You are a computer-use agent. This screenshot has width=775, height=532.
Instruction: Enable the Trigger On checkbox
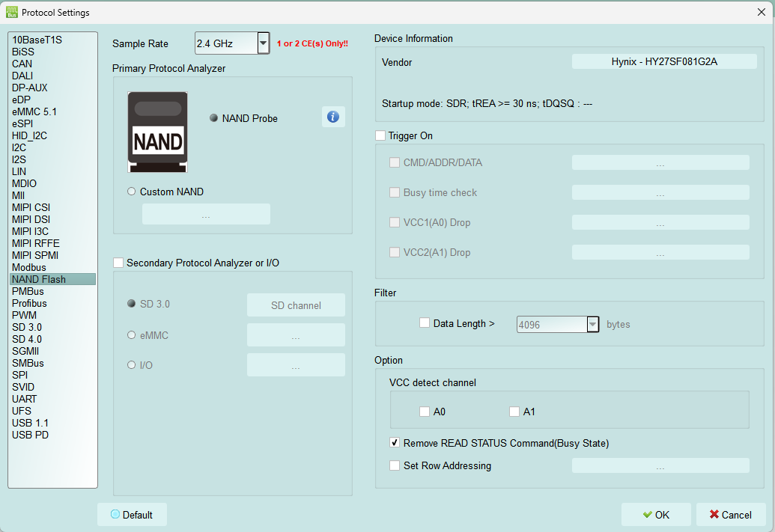tap(380, 135)
